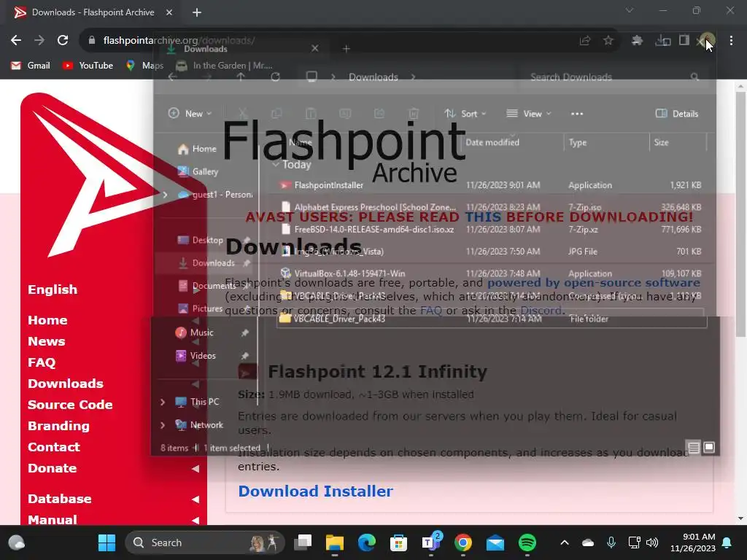Open Music folder in Explorer sidebar
This screenshot has width=747, height=560.
[x=194, y=332]
